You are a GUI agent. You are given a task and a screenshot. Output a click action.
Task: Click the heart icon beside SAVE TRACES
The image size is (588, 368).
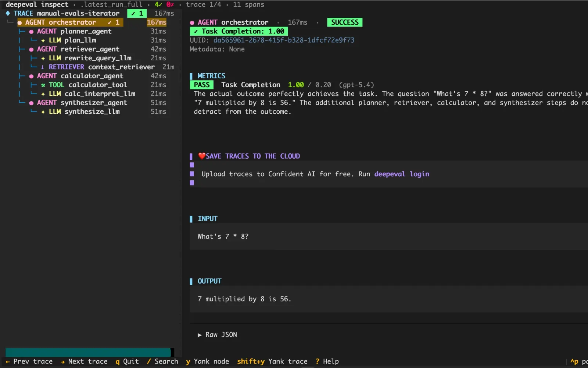click(x=202, y=156)
